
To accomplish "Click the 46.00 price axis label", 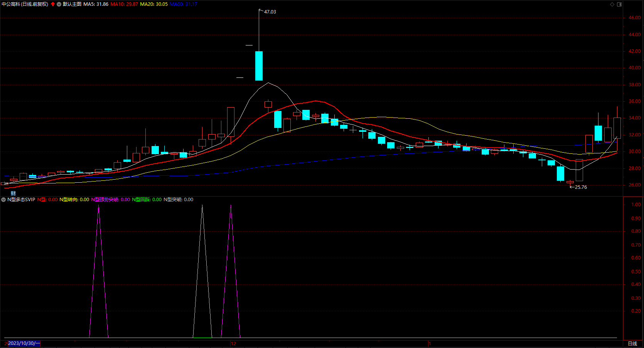I will pyautogui.click(x=634, y=18).
